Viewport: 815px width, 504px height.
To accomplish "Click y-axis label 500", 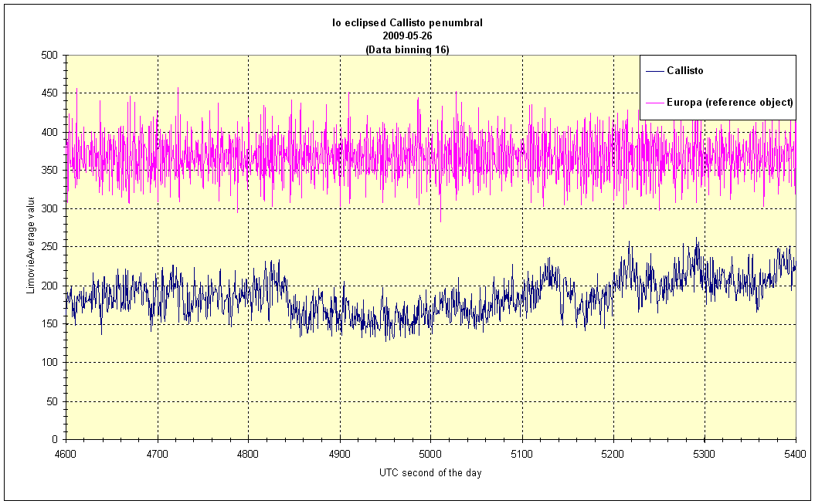I will coord(50,55).
